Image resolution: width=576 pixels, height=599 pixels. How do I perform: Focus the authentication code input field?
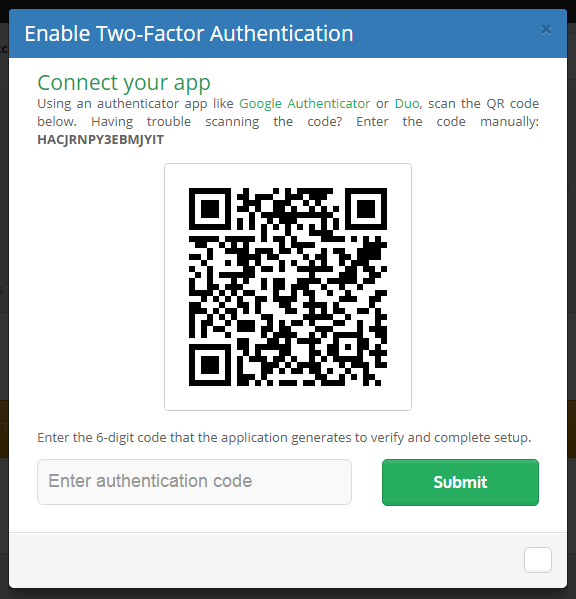(x=194, y=482)
